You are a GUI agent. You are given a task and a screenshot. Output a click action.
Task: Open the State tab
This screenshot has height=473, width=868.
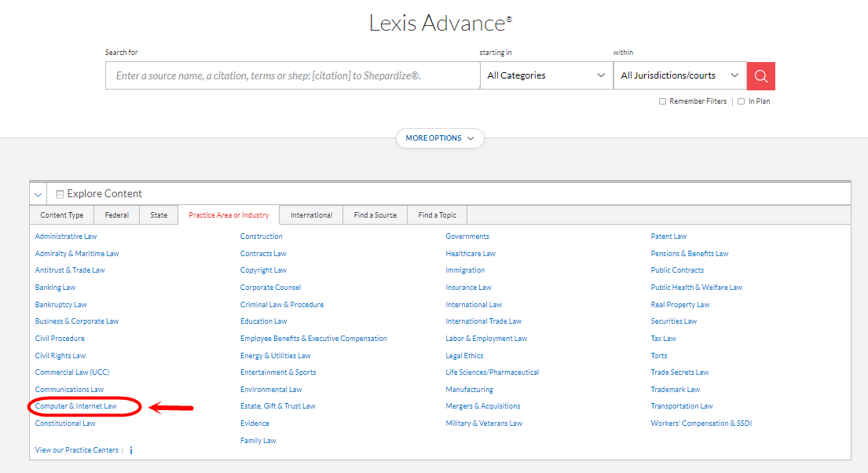[x=159, y=215]
